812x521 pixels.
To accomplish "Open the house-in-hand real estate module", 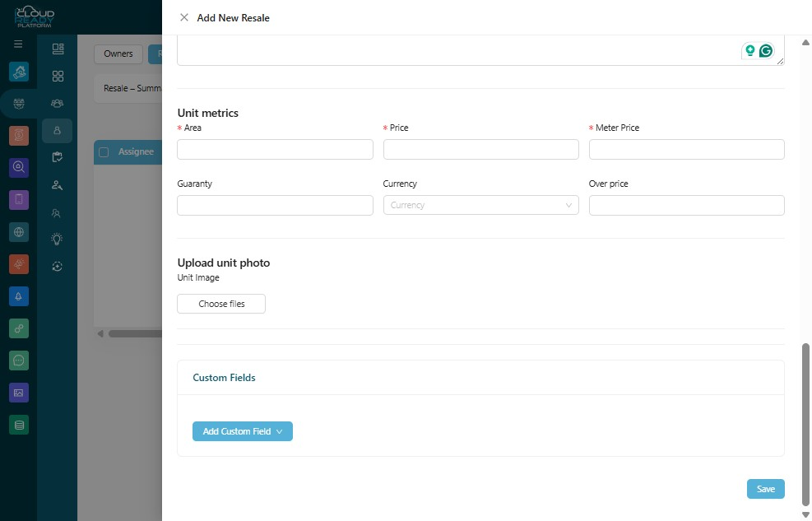I will pos(19,72).
